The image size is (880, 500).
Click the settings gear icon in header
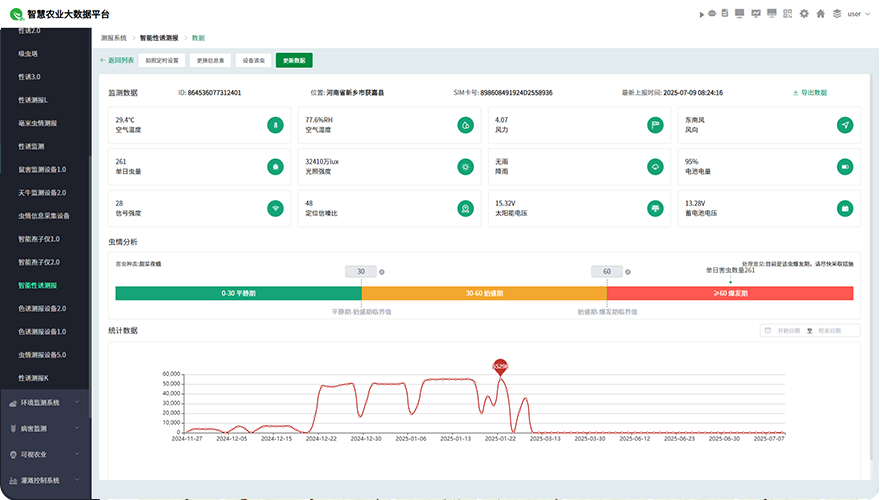coord(805,14)
